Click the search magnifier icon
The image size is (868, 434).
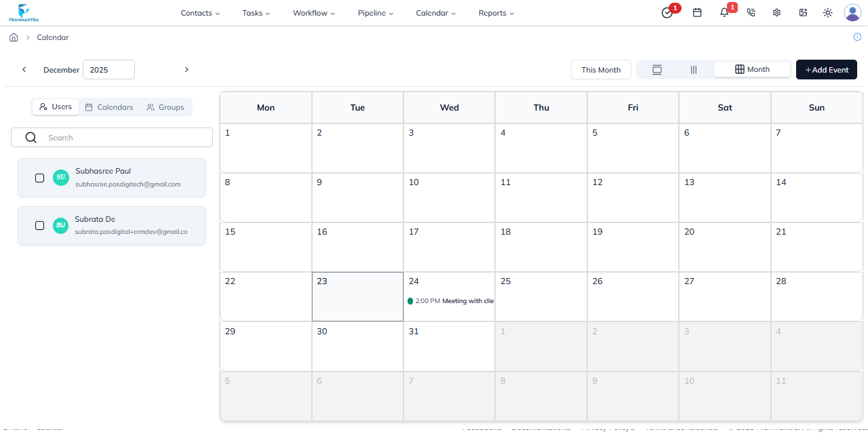[31, 138]
